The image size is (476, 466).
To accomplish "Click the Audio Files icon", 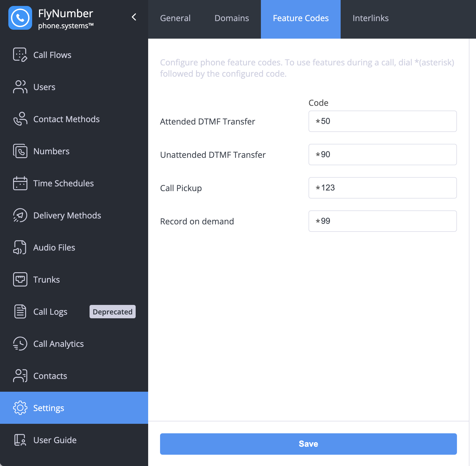I will 20,247.
